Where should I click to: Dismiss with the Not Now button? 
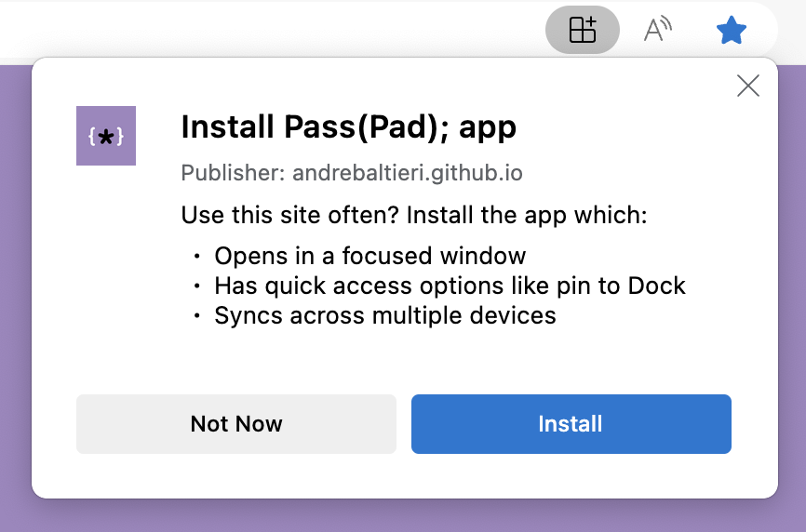(236, 424)
